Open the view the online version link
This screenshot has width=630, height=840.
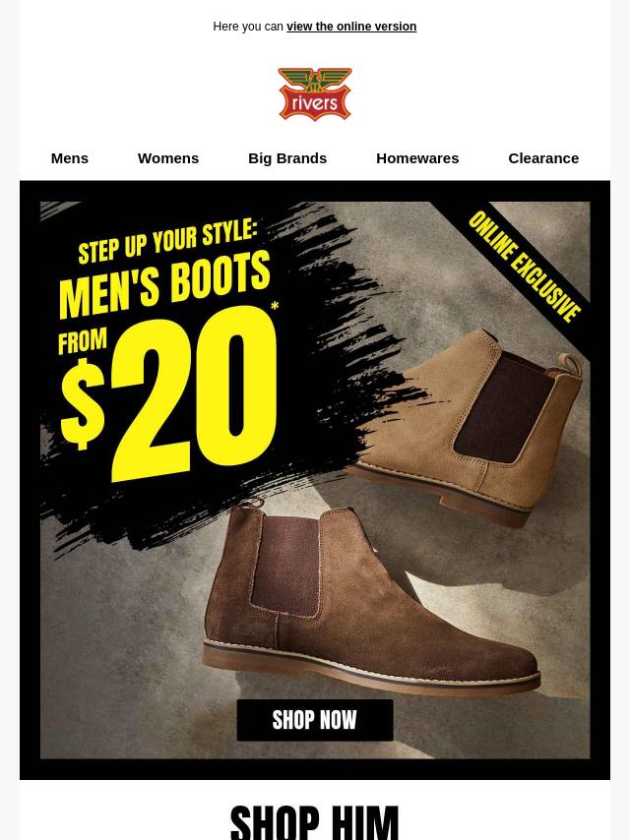point(351,27)
